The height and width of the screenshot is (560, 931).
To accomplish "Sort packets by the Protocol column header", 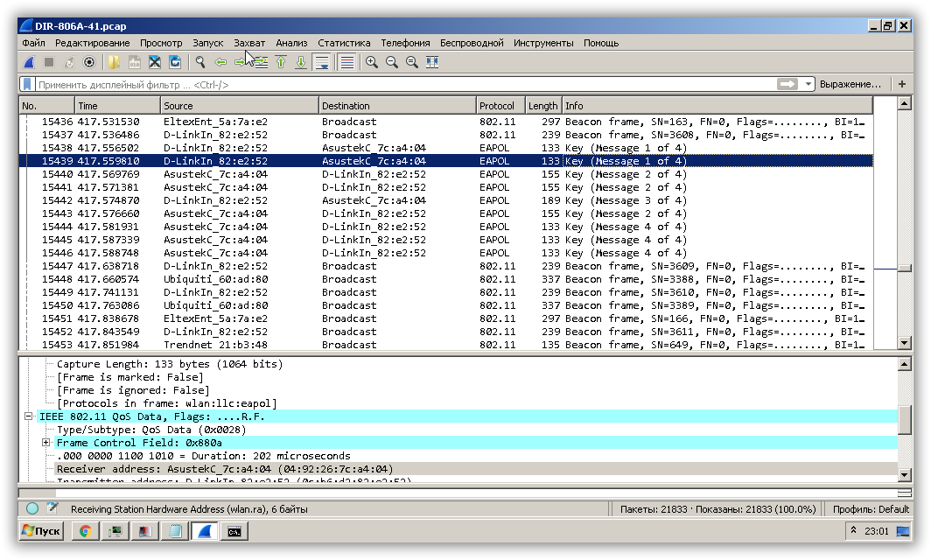I will point(500,106).
